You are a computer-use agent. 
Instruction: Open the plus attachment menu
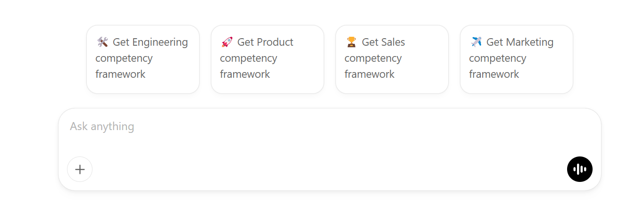(80, 169)
